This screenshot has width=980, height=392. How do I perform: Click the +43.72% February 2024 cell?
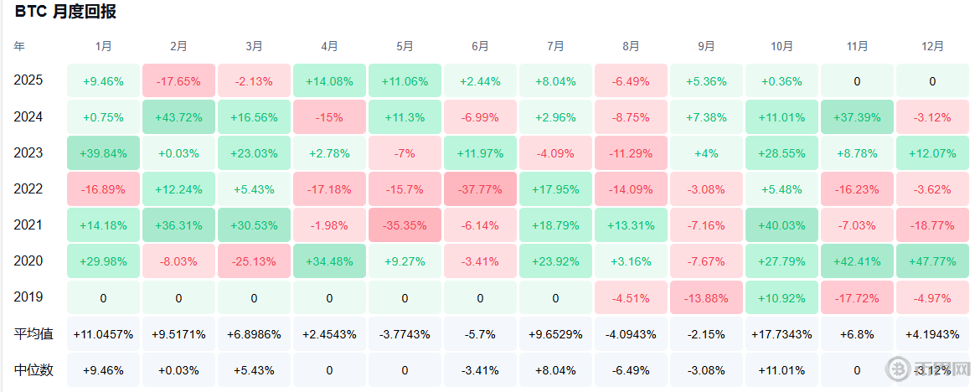pyautogui.click(x=179, y=117)
